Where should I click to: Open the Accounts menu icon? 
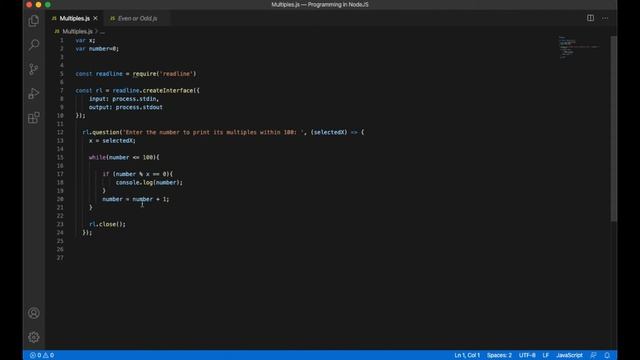(34, 313)
